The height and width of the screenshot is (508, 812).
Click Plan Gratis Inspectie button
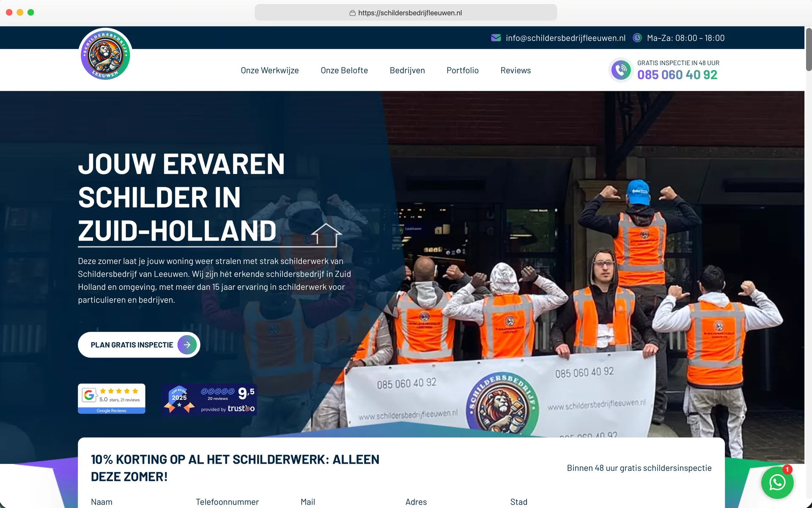coord(139,345)
